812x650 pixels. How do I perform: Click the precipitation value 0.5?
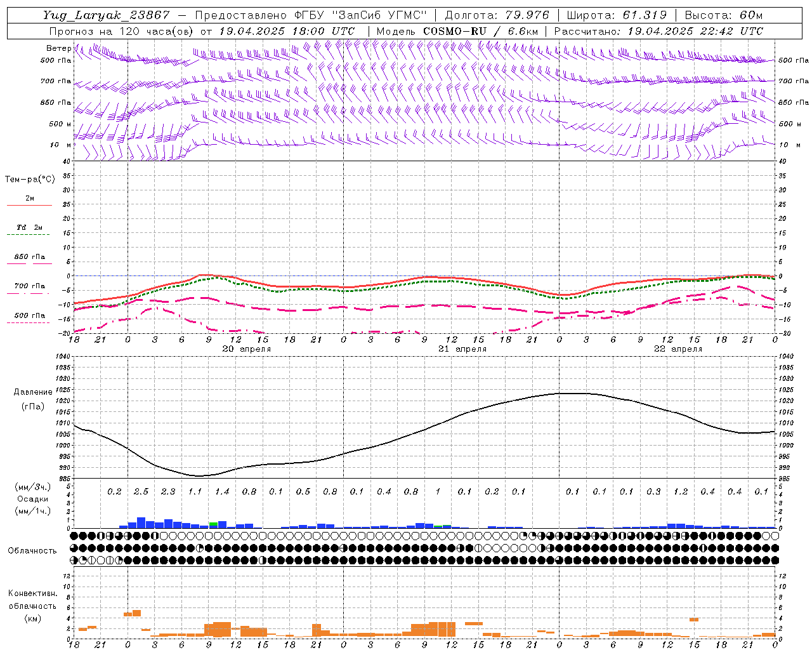(x=303, y=491)
